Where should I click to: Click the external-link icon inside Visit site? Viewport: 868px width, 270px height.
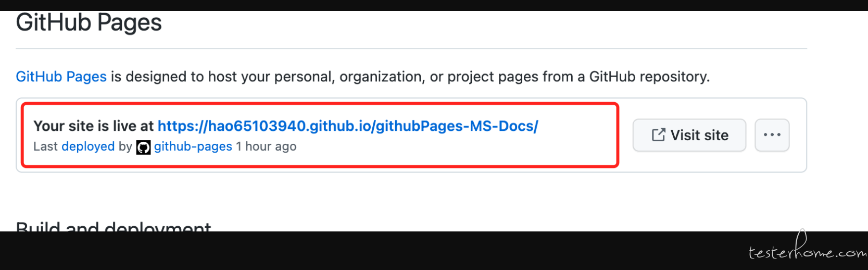point(658,135)
